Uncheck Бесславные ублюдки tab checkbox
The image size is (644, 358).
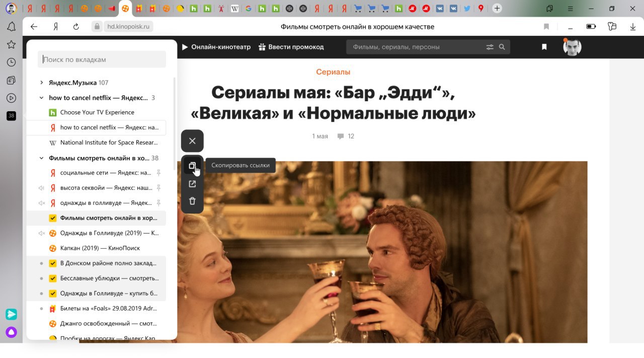52,278
